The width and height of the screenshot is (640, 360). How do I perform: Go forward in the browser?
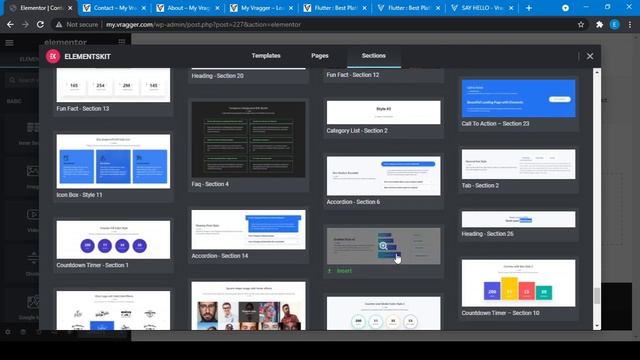(x=25, y=24)
